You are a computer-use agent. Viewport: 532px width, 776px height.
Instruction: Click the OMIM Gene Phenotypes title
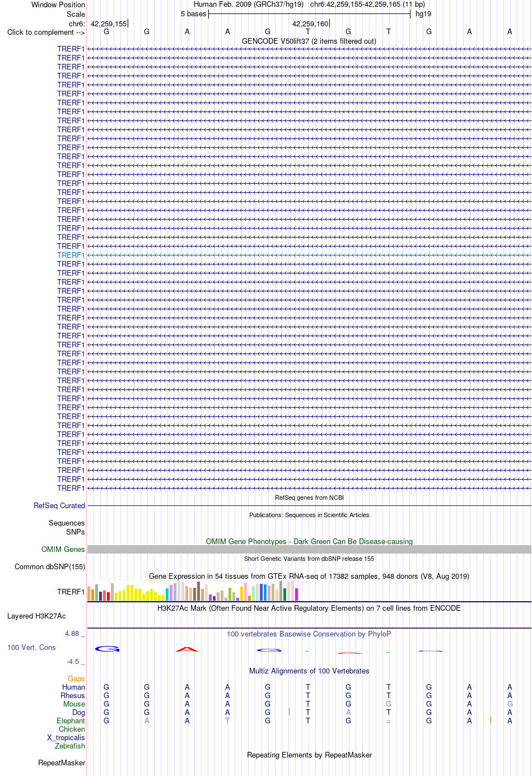(309, 541)
